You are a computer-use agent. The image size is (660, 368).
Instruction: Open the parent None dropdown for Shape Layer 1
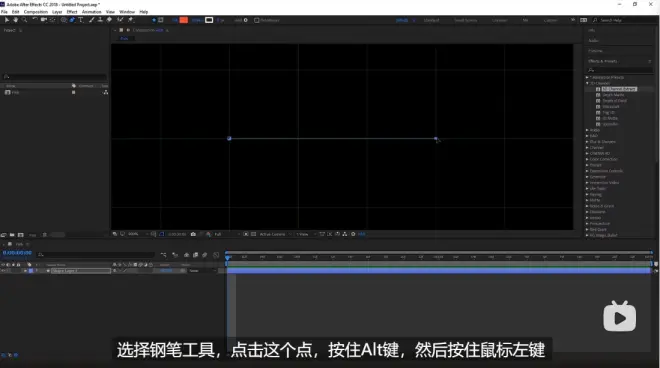(x=202, y=271)
